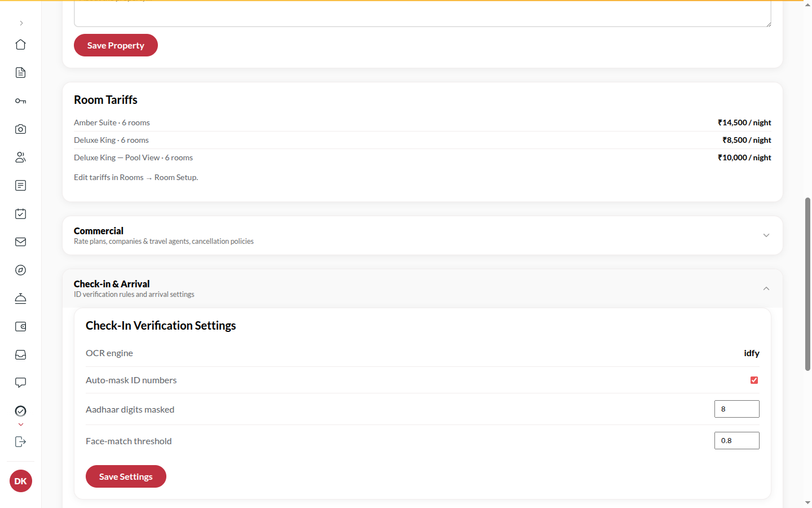Click the Edit tariffs in Rooms note

[x=136, y=177]
